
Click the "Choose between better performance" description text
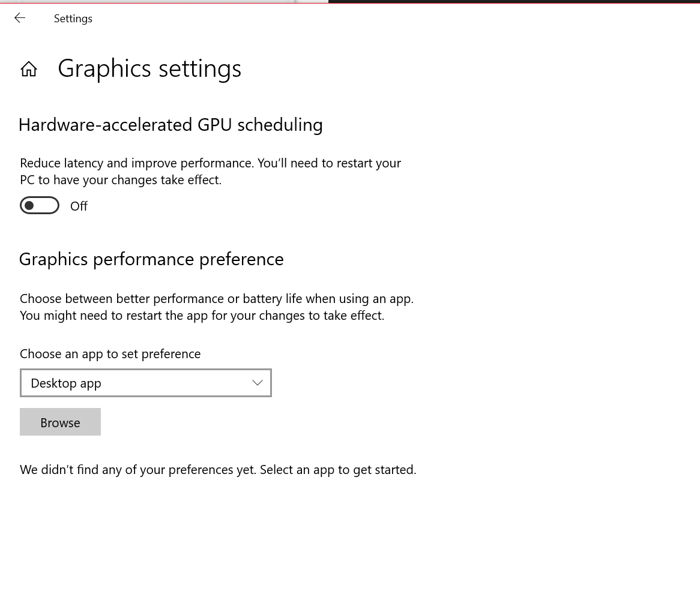pos(216,299)
